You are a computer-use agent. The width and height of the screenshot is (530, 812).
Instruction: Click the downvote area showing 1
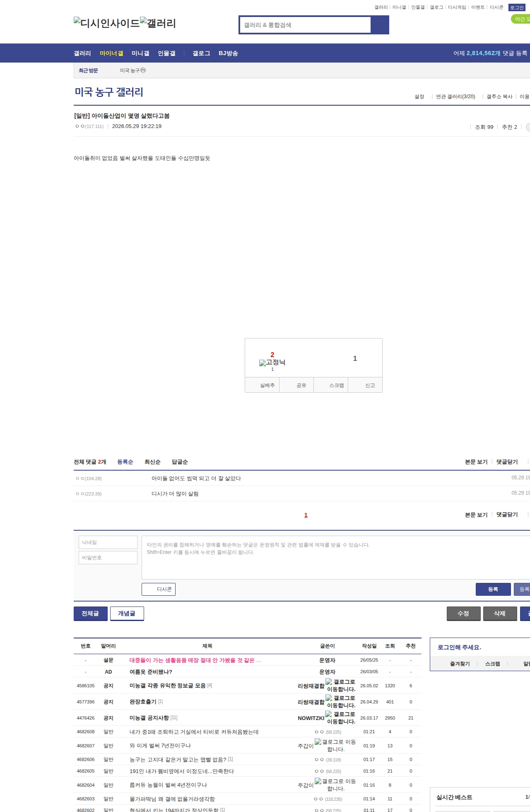tap(355, 358)
